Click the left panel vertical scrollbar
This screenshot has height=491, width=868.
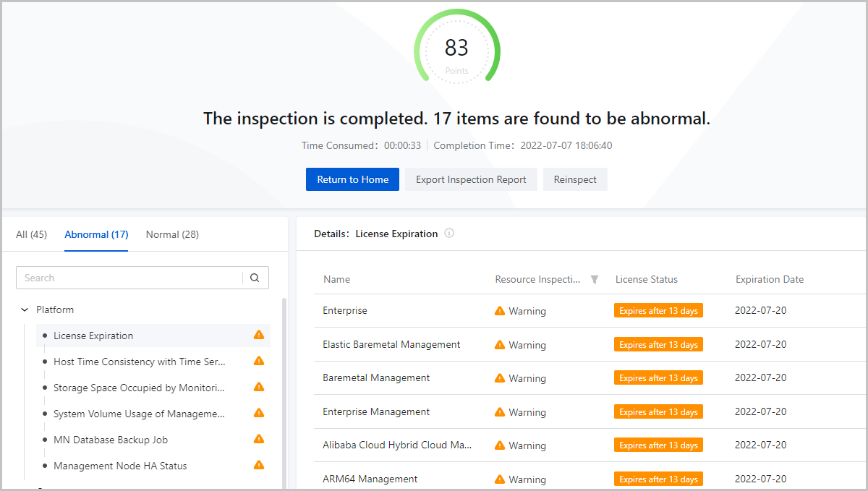(284, 390)
